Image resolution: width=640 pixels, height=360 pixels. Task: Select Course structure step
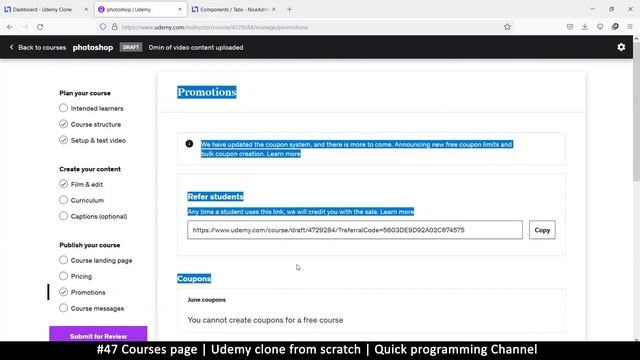point(90,124)
